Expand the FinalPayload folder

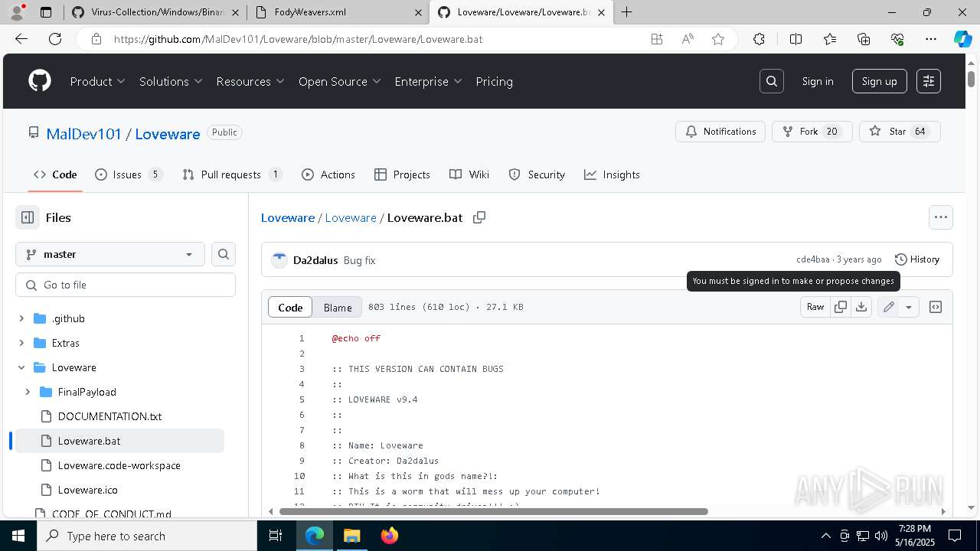(x=28, y=392)
